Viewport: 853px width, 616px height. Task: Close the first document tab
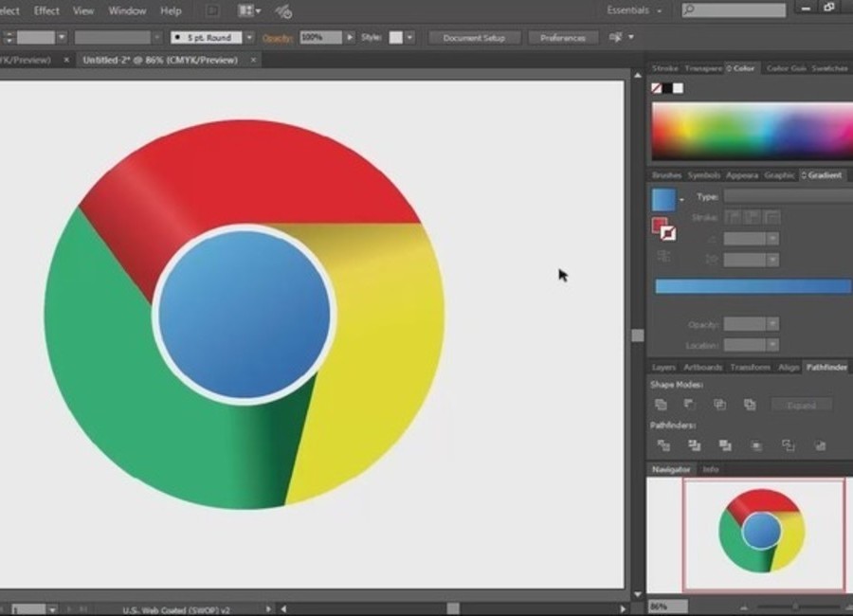66,60
